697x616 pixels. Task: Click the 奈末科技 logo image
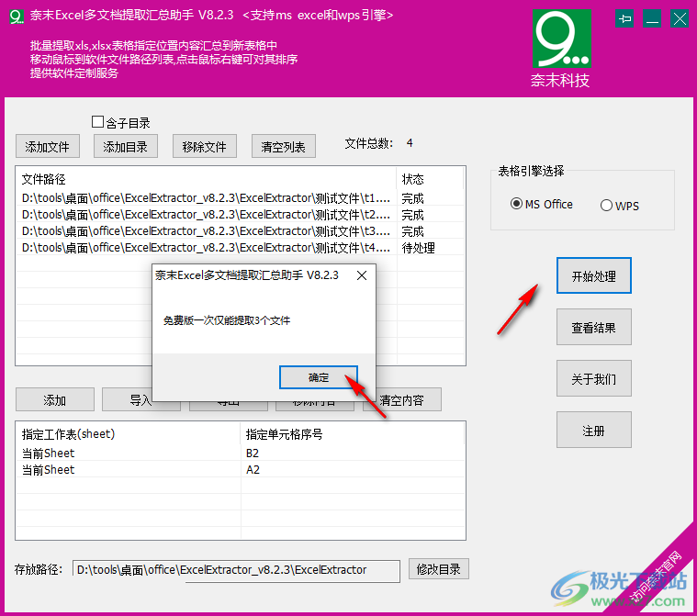561,39
